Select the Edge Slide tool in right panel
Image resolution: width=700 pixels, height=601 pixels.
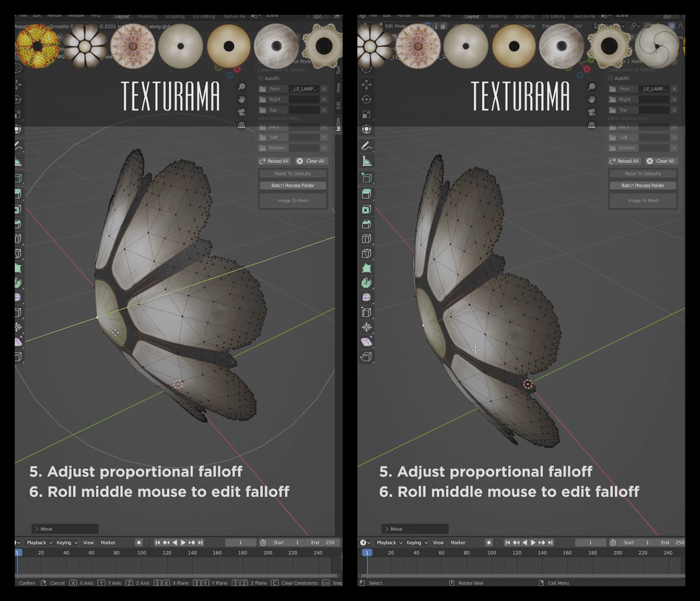366,312
